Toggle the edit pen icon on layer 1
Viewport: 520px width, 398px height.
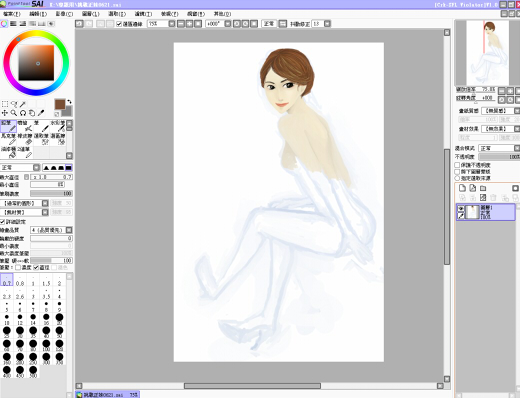[461, 216]
